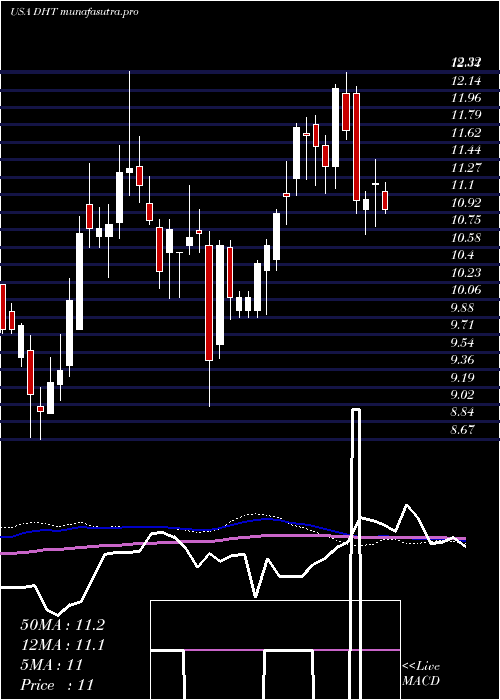Image resolution: width=500 pixels, height=700 pixels.
Task: Click the '<<Live MACD' label
Action: tap(421, 674)
